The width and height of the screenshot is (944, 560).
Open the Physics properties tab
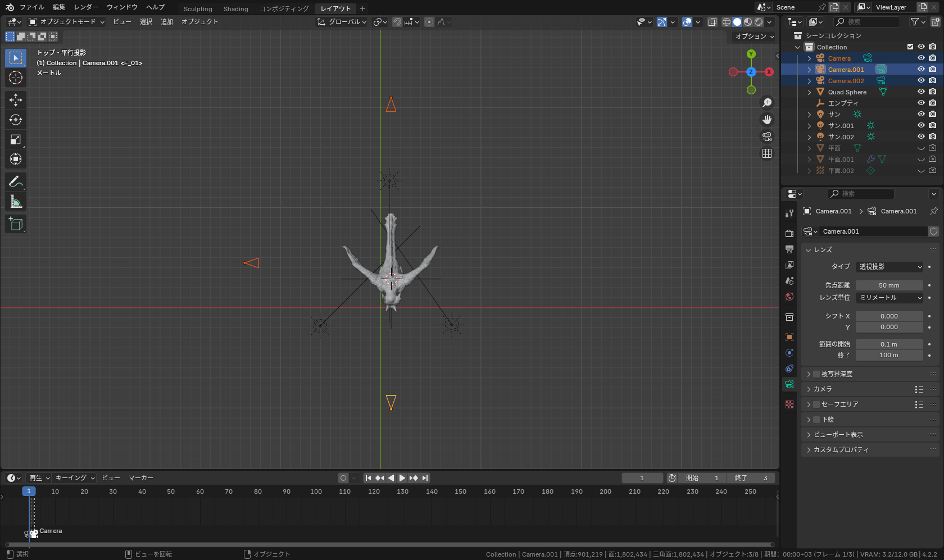[x=789, y=353]
